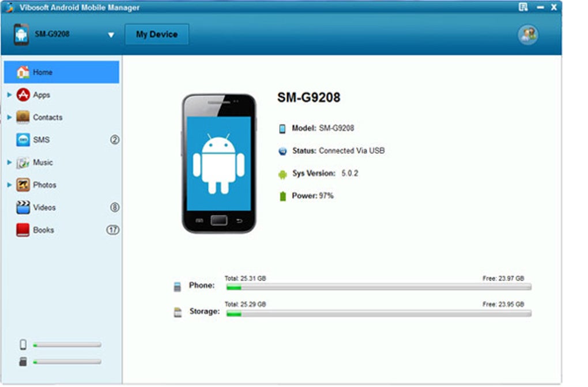Click the small SD card icon in sidebar bottom
This screenshot has width=588, height=387.
(23, 362)
